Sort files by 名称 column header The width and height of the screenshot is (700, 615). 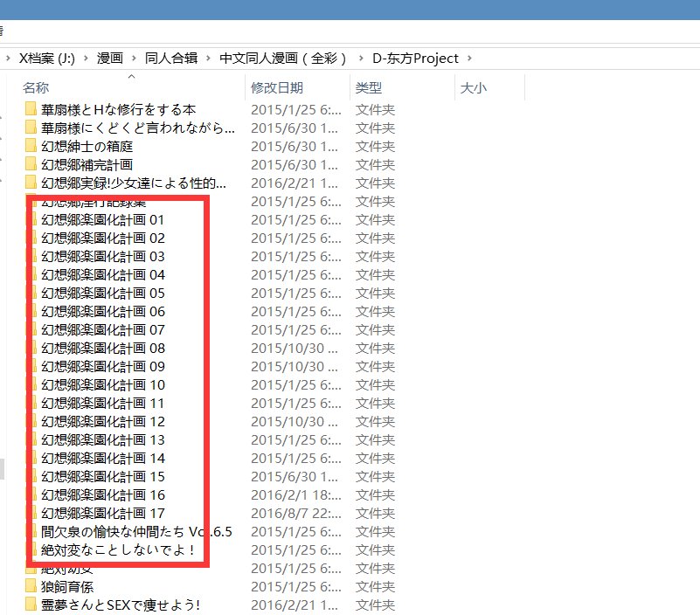point(36,88)
